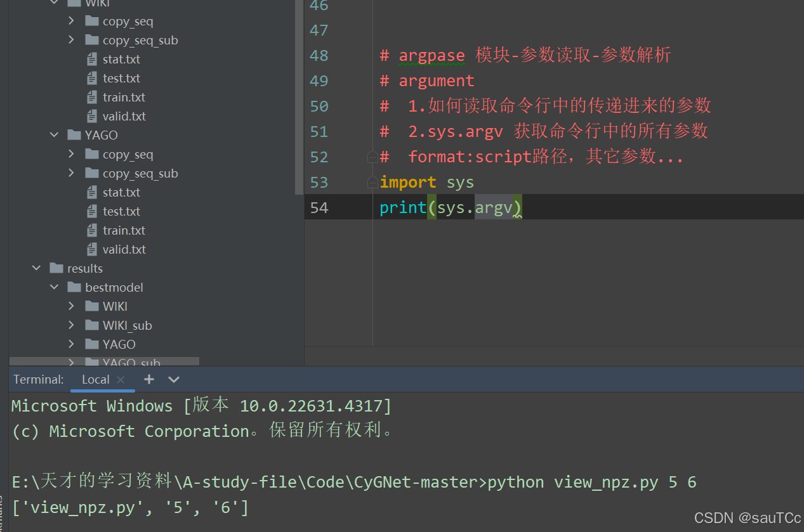The height and width of the screenshot is (532, 804).
Task: Expand copy_seq_sub folder under YAGO
Action: click(72, 173)
